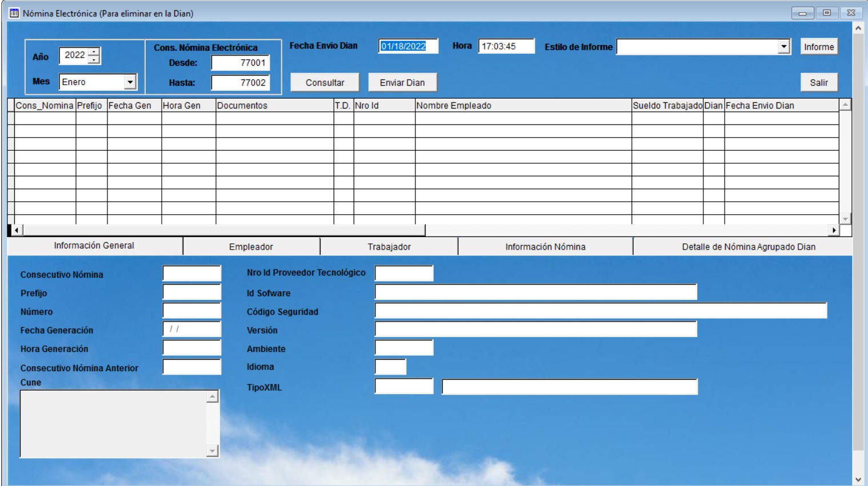Click the grid's horizontal scroll left arrow
This screenshot has width=868, height=486.
coord(17,230)
